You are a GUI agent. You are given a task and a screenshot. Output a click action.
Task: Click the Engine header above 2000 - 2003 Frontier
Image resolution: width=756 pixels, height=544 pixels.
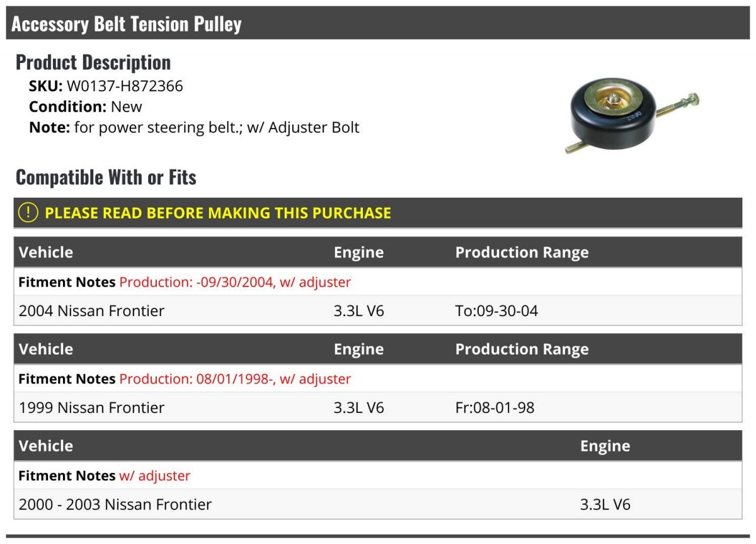click(605, 446)
